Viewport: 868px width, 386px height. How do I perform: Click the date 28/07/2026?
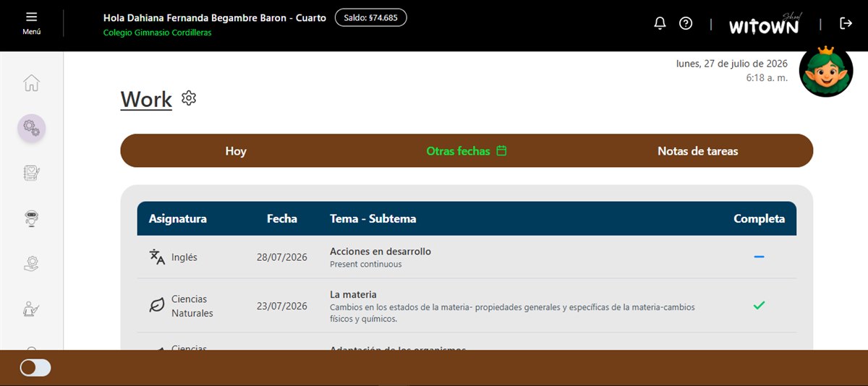coord(282,257)
